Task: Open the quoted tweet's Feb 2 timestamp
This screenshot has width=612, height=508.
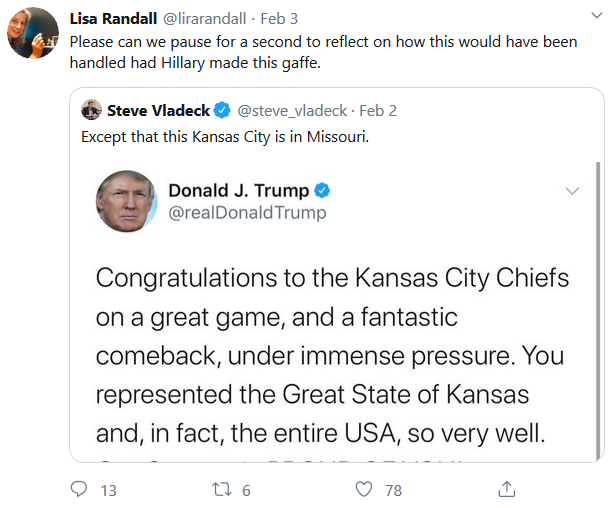Action: (378, 111)
